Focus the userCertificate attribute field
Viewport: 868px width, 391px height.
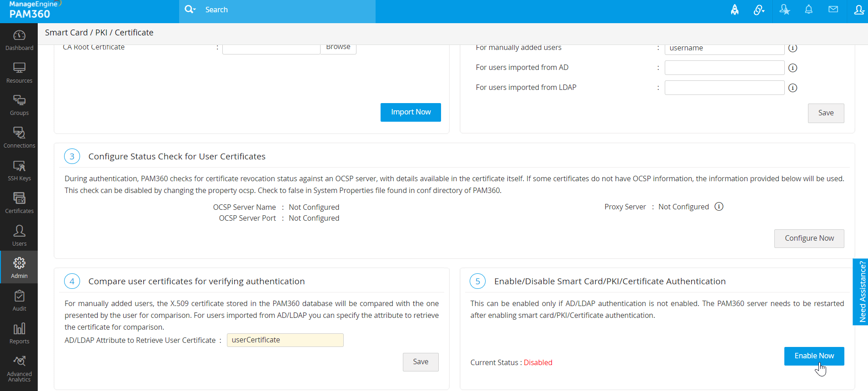pyautogui.click(x=285, y=340)
